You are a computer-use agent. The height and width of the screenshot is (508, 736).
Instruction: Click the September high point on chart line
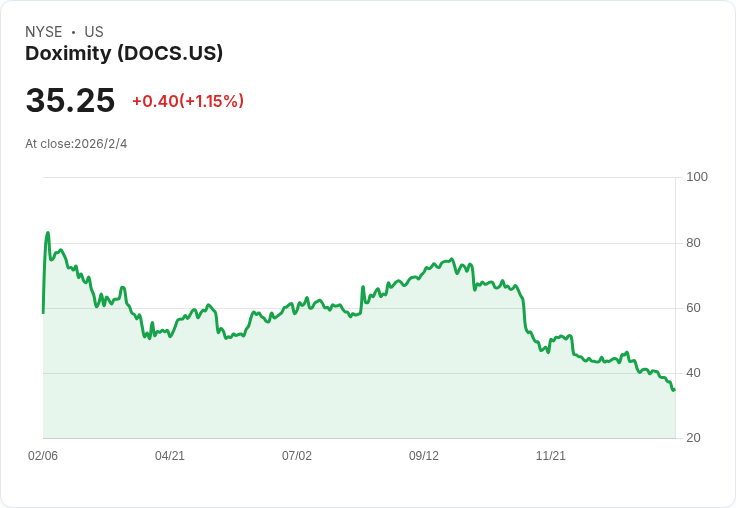coord(452,259)
